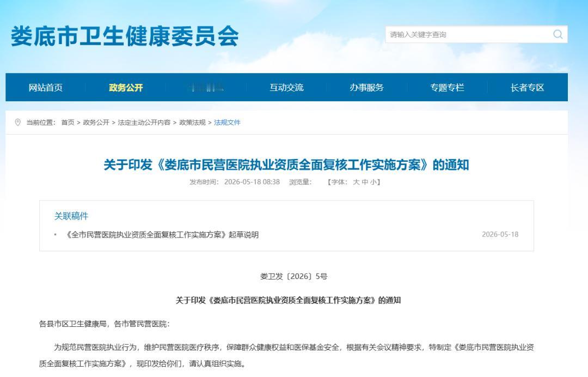Set font size to 中

pyautogui.click(x=365, y=182)
